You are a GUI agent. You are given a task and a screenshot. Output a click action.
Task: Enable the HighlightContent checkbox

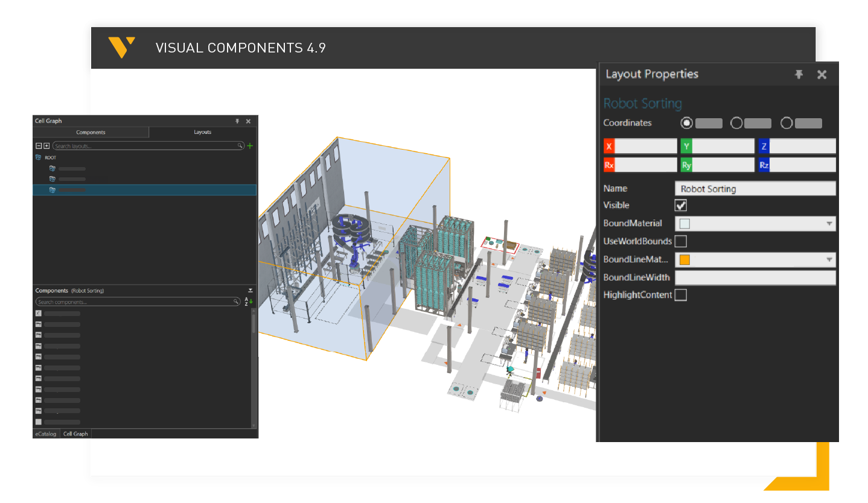pyautogui.click(x=681, y=295)
